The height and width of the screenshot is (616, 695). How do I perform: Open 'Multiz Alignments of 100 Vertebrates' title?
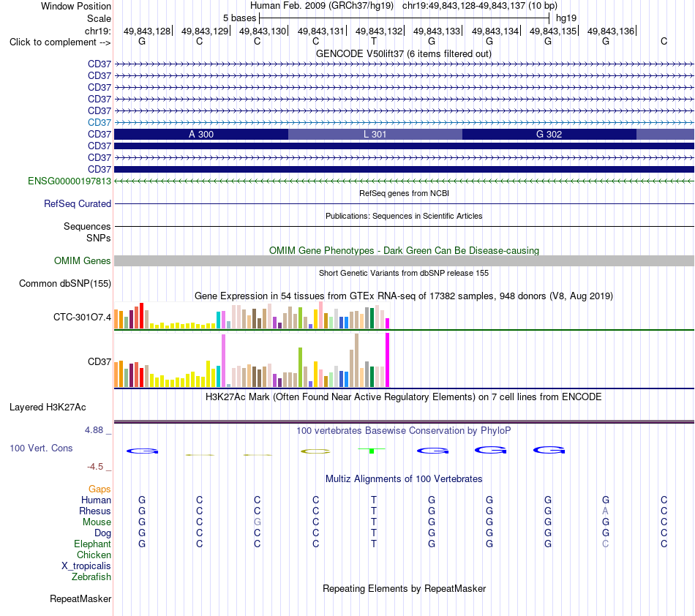click(x=404, y=478)
